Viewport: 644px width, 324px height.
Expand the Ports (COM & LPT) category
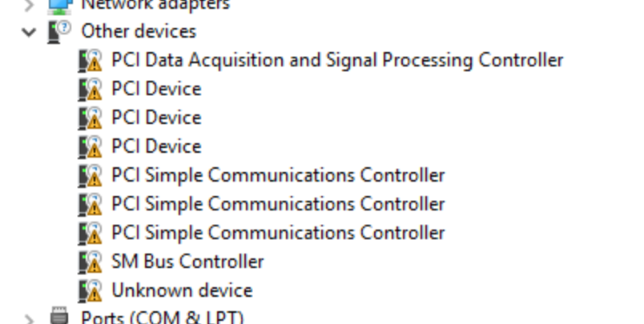coord(30,318)
